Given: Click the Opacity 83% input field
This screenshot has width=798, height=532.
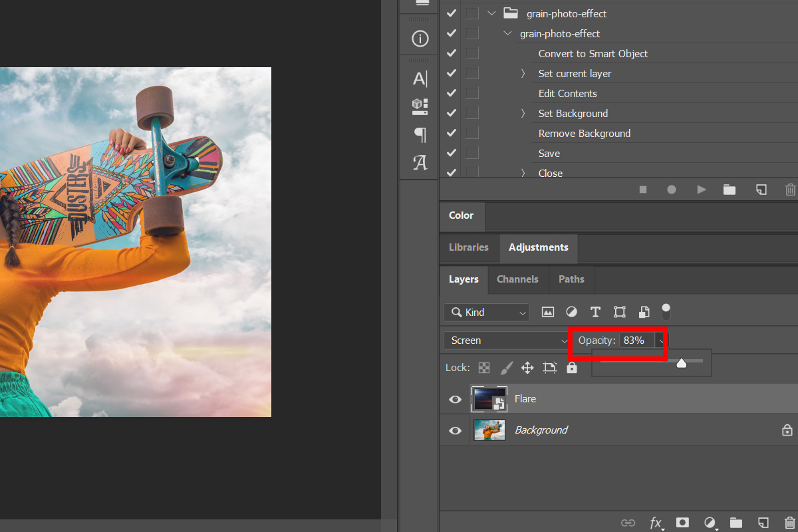Looking at the screenshot, I should [x=636, y=340].
